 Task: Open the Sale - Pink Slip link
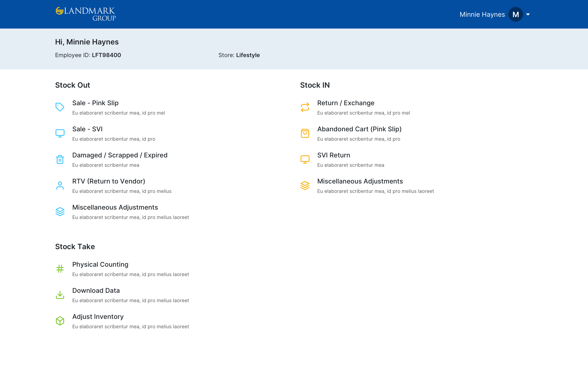coord(95,103)
